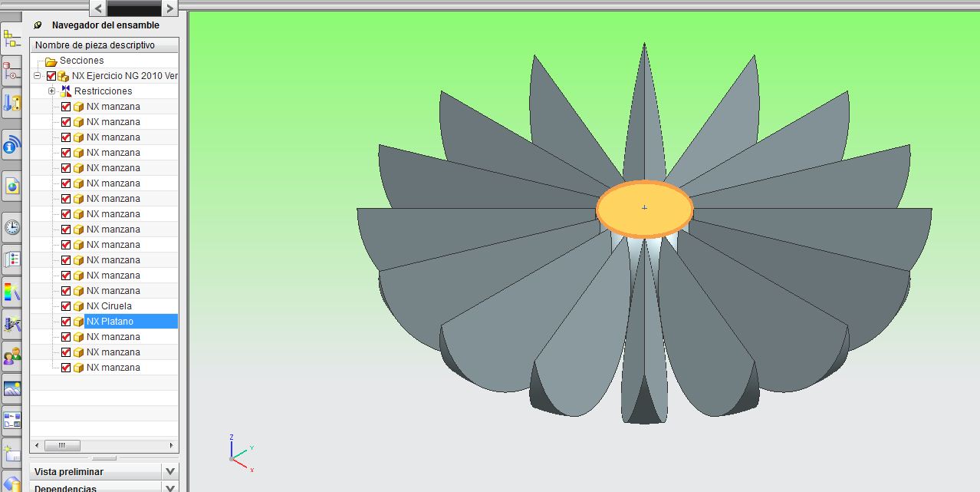The height and width of the screenshot is (492, 980).
Task: Collapse the NX Ejercicio NG 2010 assembly node
Action: tap(37, 76)
